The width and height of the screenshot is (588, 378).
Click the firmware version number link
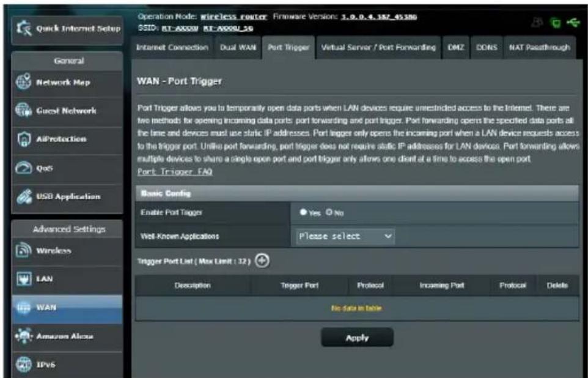point(379,17)
